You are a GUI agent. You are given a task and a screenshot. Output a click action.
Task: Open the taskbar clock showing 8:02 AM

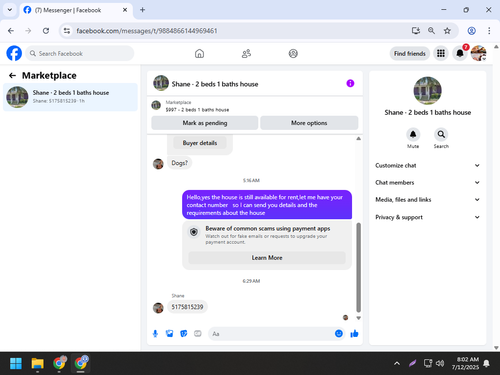coord(465,363)
